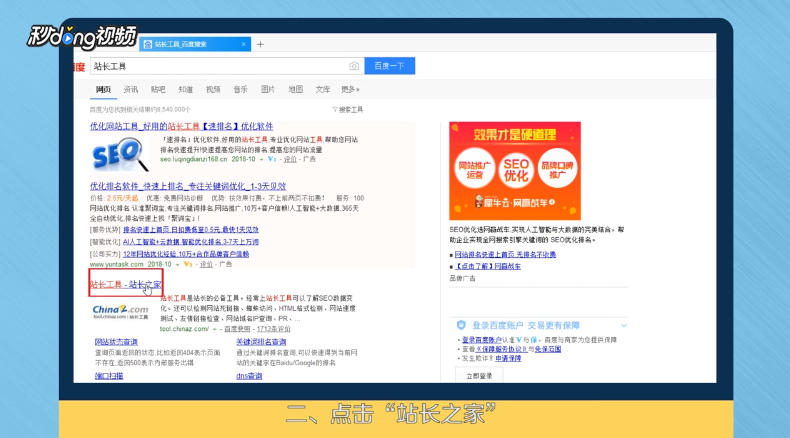The width and height of the screenshot is (790, 438).
Task: Switch to the 图片 tab
Action: pyautogui.click(x=268, y=89)
